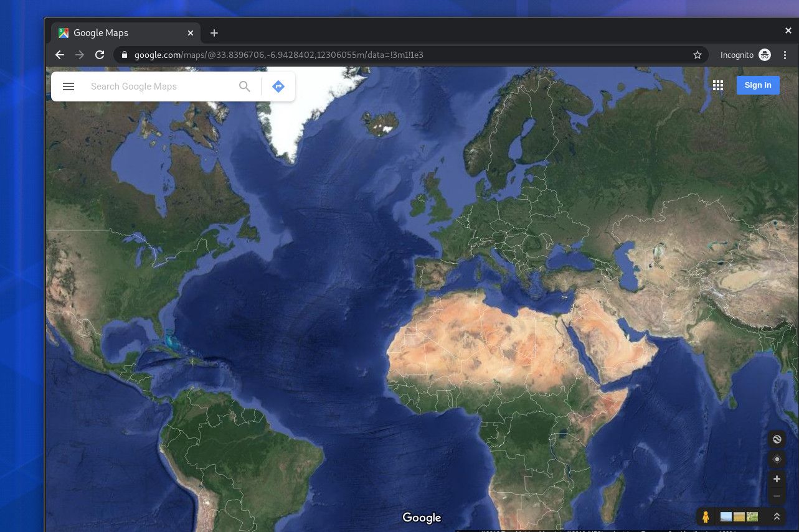Image resolution: width=799 pixels, height=532 pixels.
Task: Zoom out using the minus control
Action: click(777, 496)
